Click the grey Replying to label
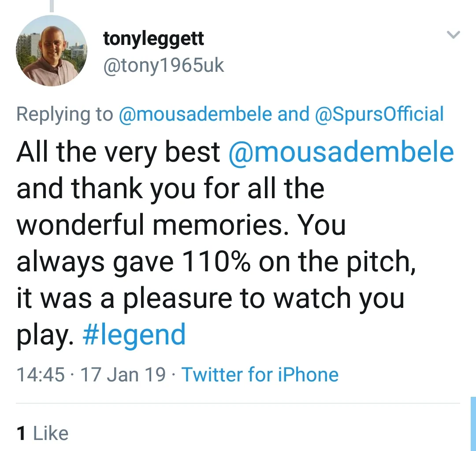This screenshot has width=476, height=451. click(65, 115)
